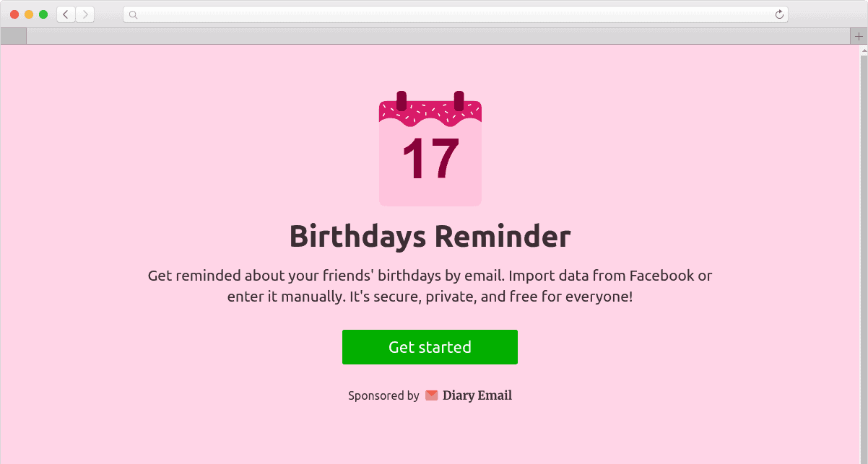This screenshot has height=464, width=868.
Task: Click the forward navigation arrow
Action: [84, 14]
